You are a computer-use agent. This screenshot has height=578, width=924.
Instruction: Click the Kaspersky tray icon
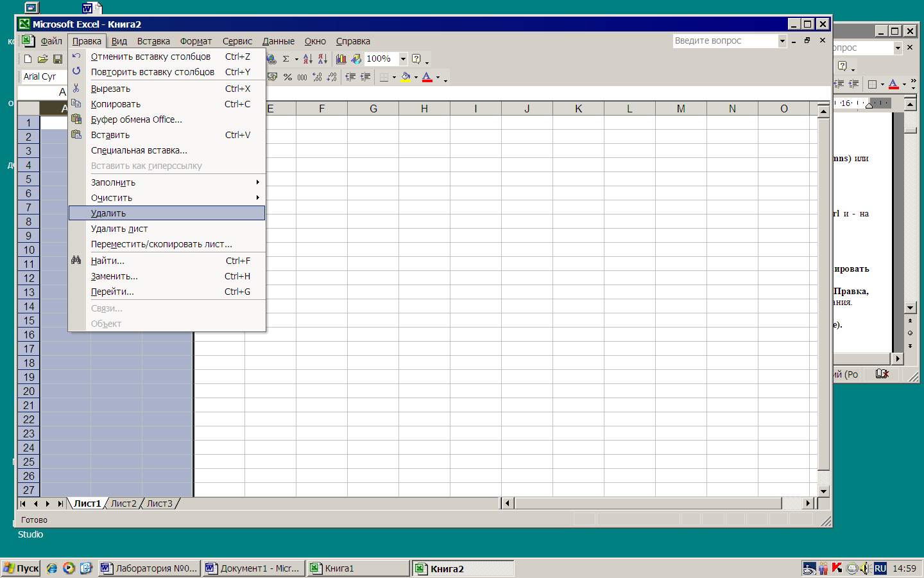tap(837, 568)
